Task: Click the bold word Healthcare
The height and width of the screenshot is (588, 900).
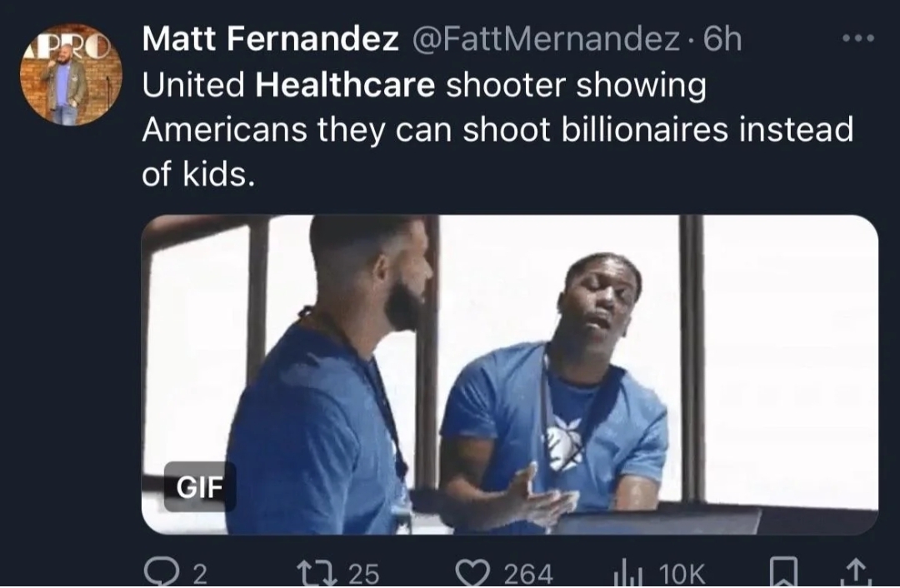Action: [346, 86]
